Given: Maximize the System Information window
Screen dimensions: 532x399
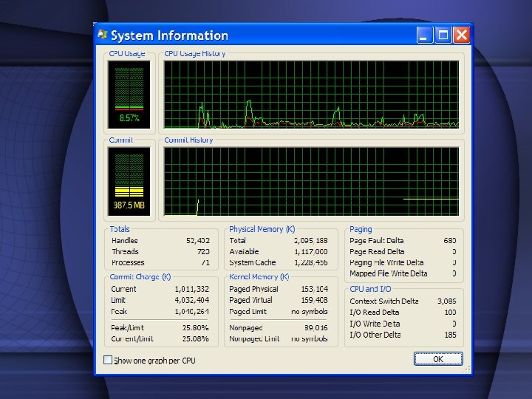Looking at the screenshot, I should click(443, 35).
